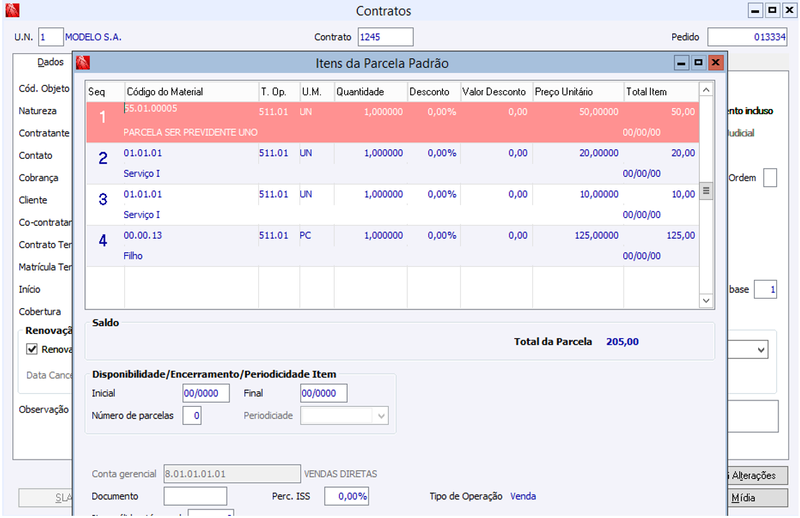Image resolution: width=800 pixels, height=518 pixels.
Task: Select item row 4 with material Filho
Action: [392, 246]
